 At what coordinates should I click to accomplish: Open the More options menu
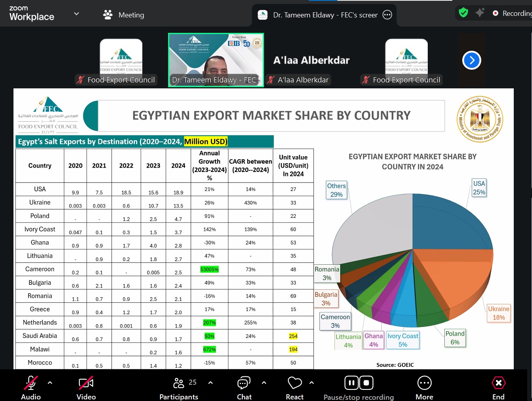coord(424,383)
